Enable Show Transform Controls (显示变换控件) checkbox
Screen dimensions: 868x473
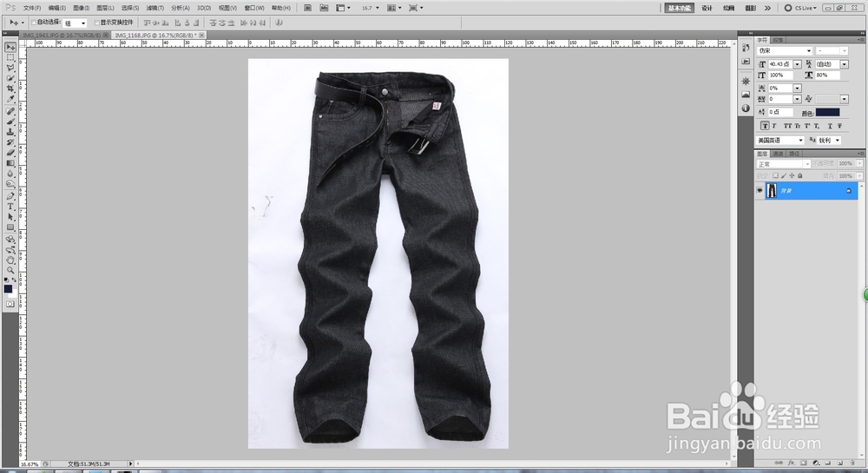[97, 23]
